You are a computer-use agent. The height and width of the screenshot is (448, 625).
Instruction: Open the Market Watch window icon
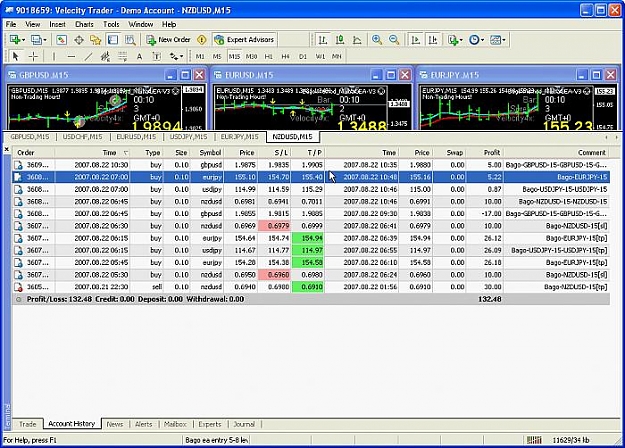pyautogui.click(x=61, y=39)
